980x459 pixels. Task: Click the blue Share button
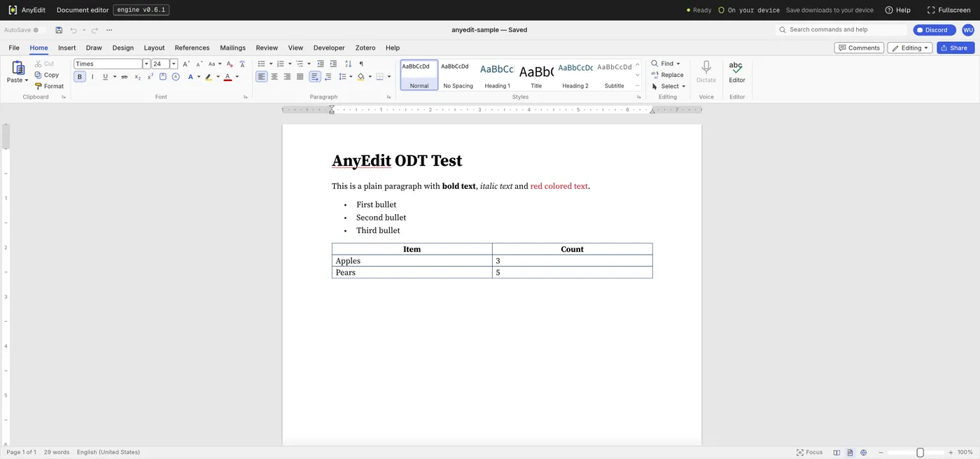(x=954, y=48)
